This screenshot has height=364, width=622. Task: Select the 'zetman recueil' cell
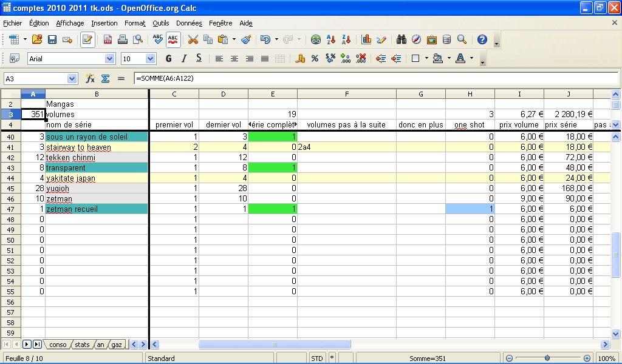97,209
